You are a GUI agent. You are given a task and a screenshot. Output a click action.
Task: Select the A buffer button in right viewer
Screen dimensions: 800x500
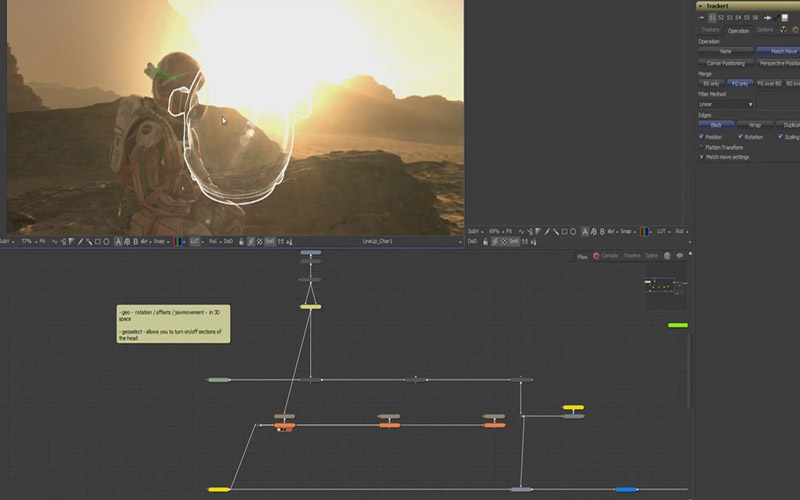[x=585, y=232]
